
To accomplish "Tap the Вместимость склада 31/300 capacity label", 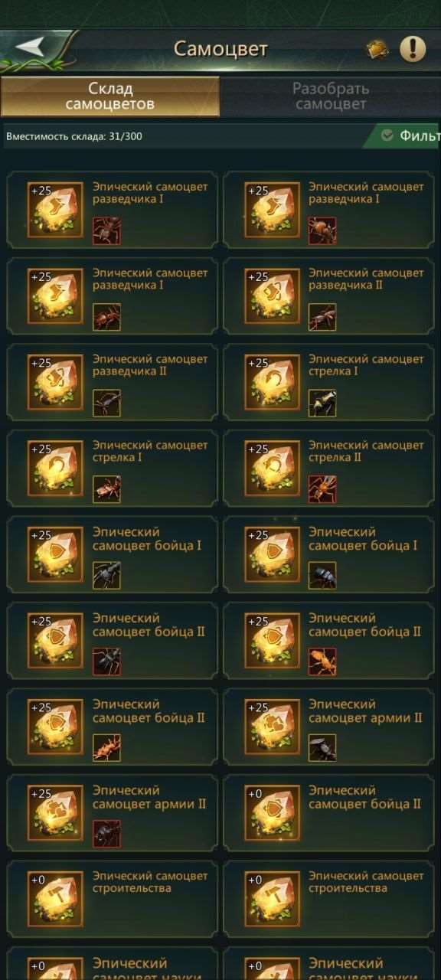I will [73, 137].
